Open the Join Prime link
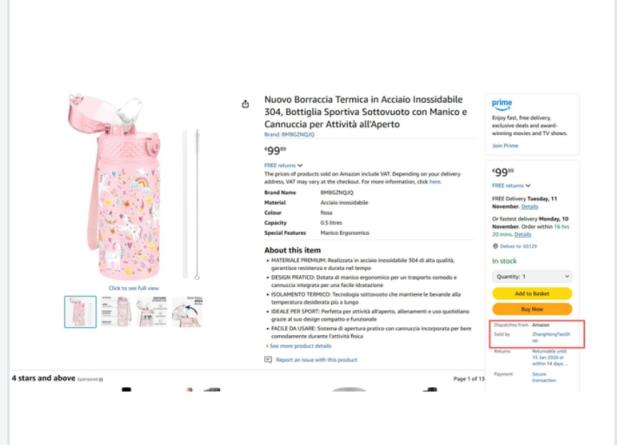Viewport: 617px width, 445px height. 505,146
